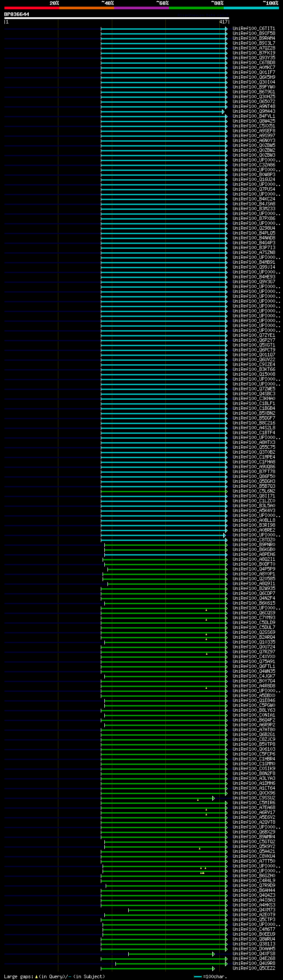283x980 pixels.
Task: Click the green ~80% legend segment
Action: tap(196, 8)
